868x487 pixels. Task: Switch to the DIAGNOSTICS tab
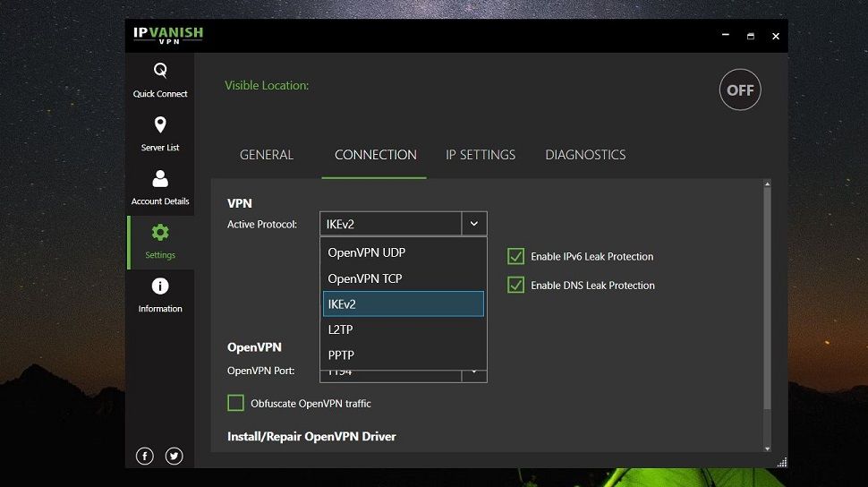(x=585, y=155)
